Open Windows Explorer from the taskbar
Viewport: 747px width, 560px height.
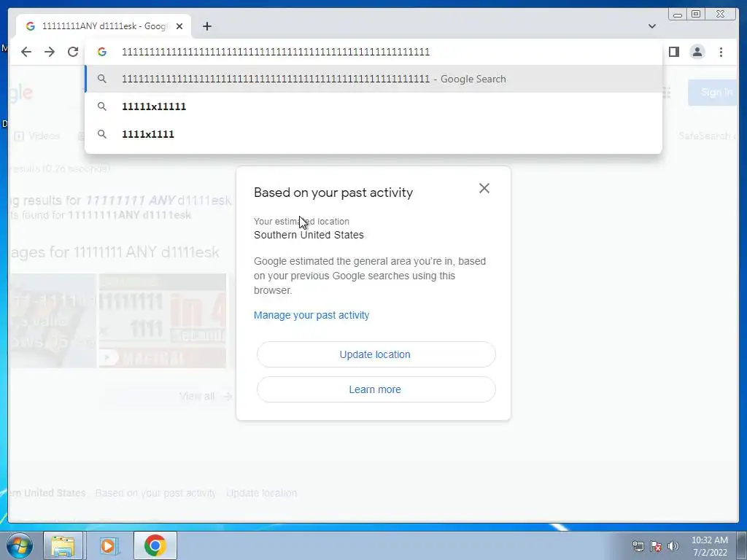[x=63, y=545]
